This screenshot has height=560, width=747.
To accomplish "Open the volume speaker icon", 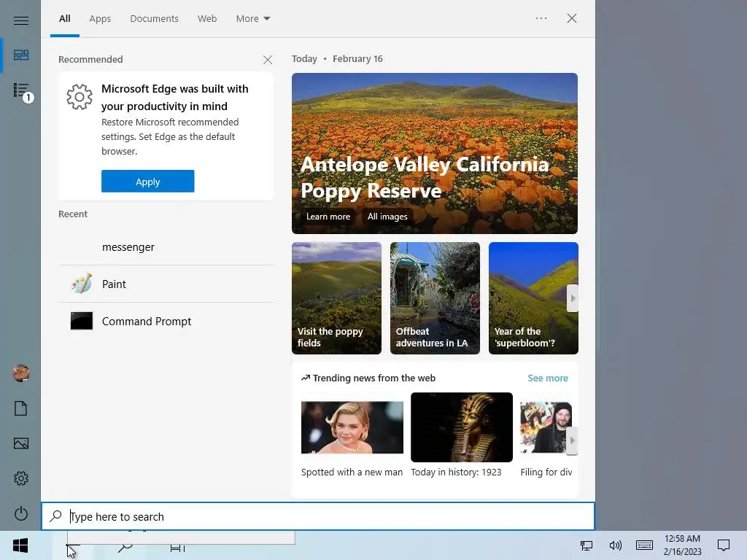I will tap(615, 545).
